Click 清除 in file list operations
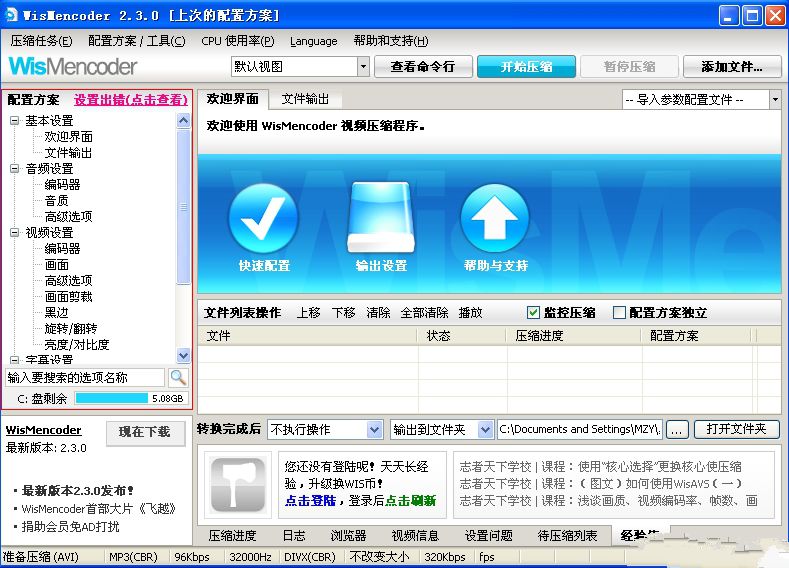 378,313
